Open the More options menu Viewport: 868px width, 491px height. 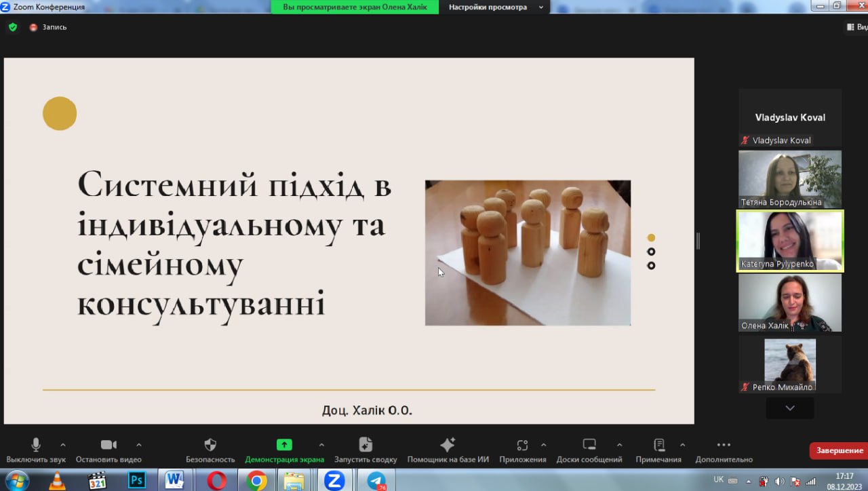[724, 445]
